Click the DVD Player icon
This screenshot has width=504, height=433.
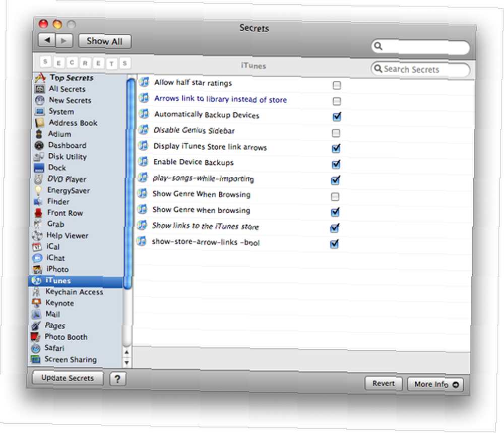39,179
